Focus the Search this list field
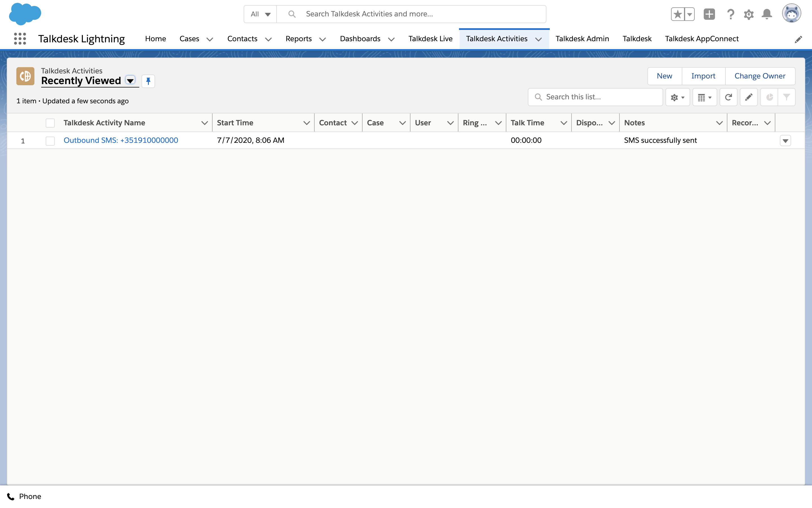The width and height of the screenshot is (812, 508). pyautogui.click(x=595, y=97)
